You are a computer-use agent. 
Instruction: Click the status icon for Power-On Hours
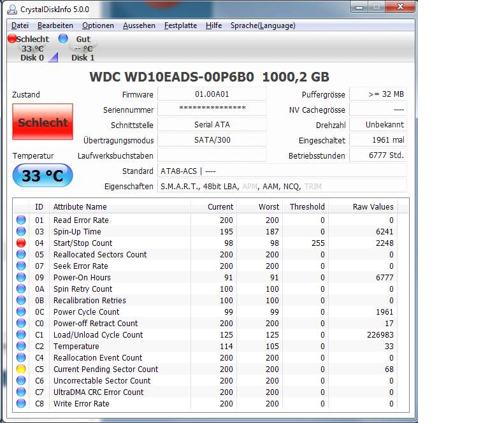coord(21,277)
